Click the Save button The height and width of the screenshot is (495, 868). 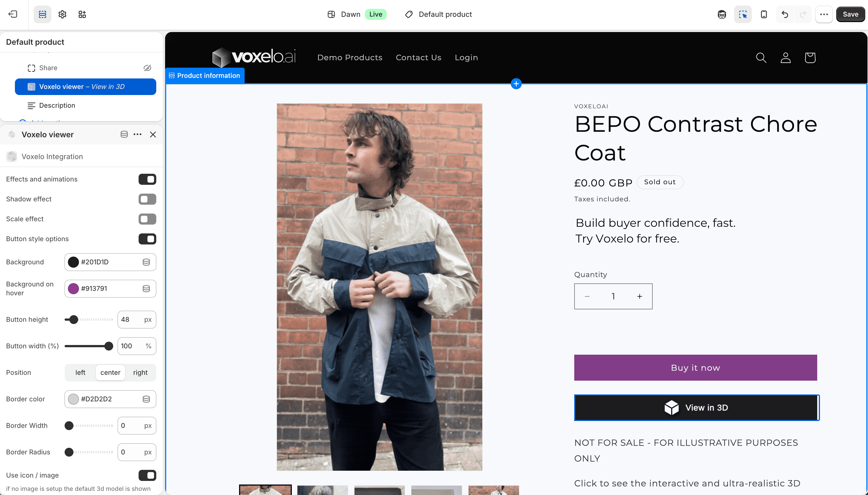click(x=850, y=14)
